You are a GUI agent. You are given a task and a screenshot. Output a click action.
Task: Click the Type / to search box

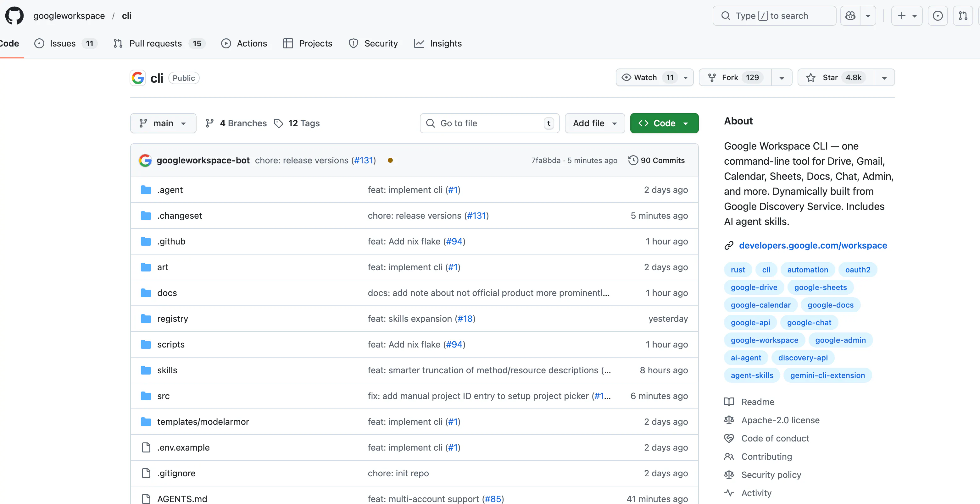coord(774,16)
